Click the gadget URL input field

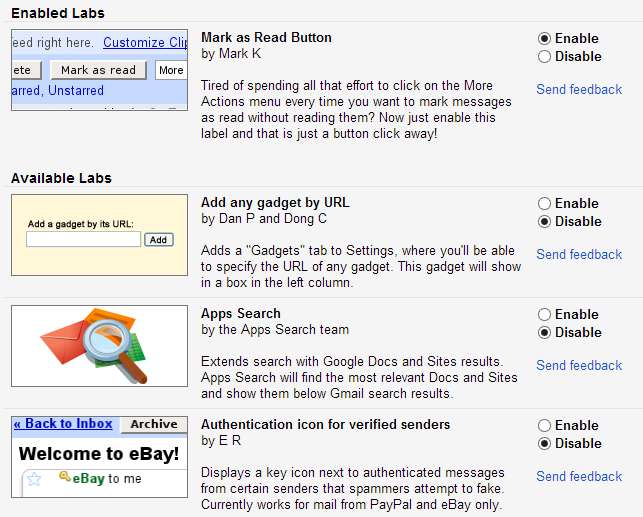coord(84,240)
